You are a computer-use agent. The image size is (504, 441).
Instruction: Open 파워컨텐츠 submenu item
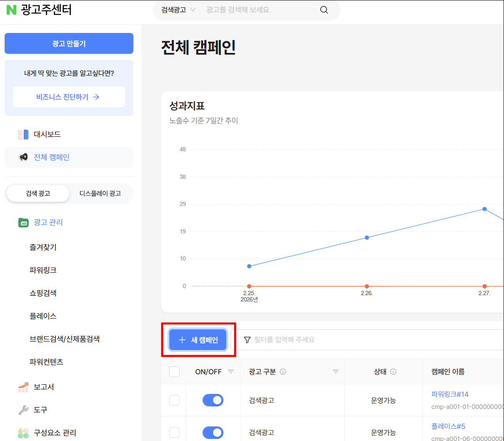(x=46, y=362)
